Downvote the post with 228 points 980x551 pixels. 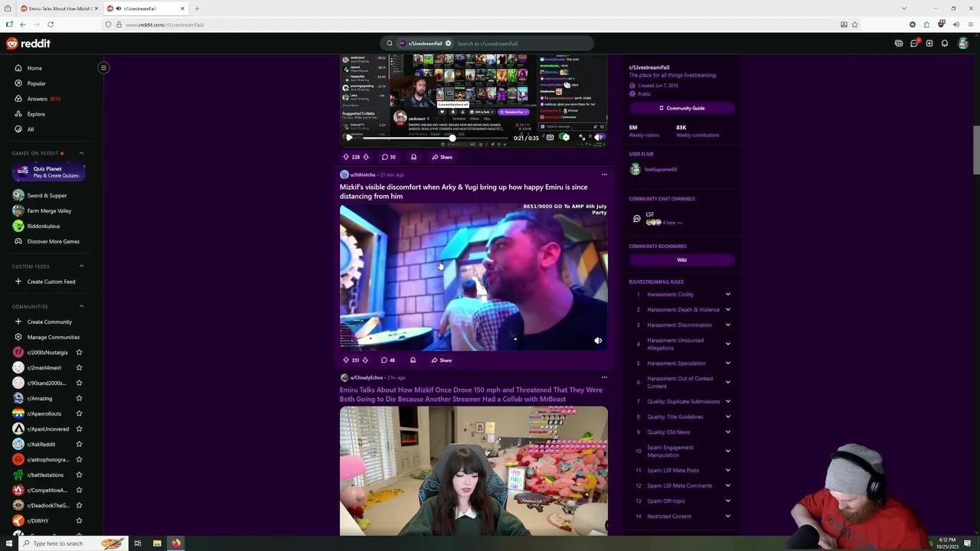coord(366,157)
